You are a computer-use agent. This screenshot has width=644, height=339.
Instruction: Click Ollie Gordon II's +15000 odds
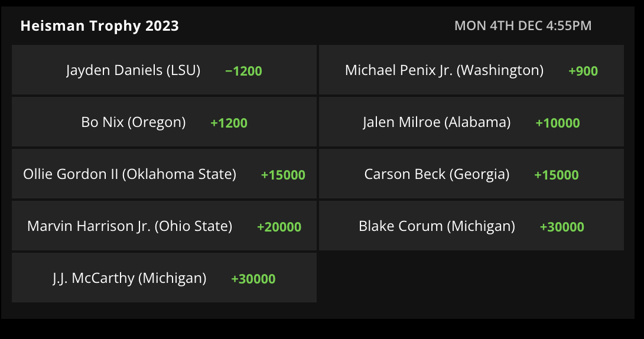tap(283, 175)
